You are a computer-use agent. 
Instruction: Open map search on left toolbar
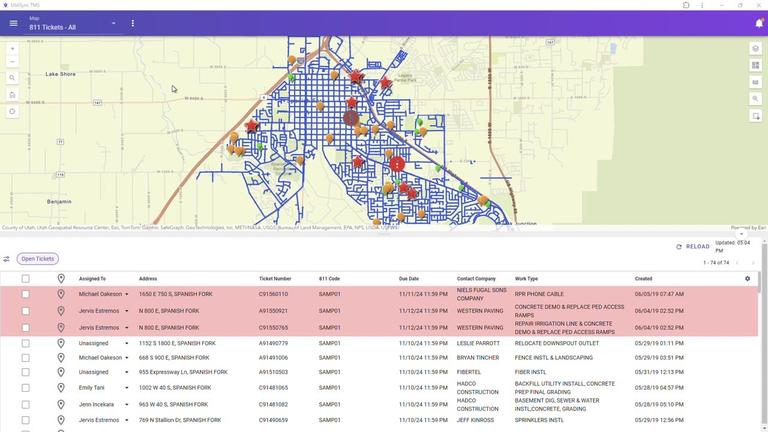(12, 78)
